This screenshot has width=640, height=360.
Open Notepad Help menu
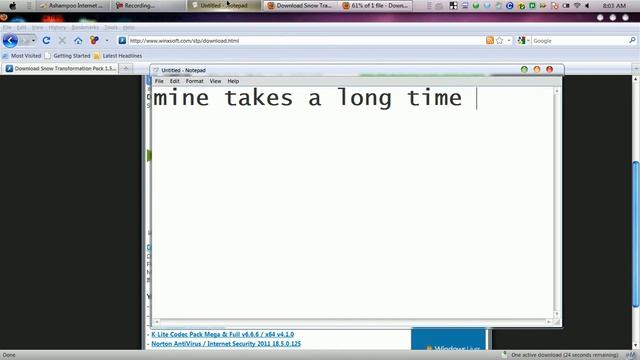233,81
